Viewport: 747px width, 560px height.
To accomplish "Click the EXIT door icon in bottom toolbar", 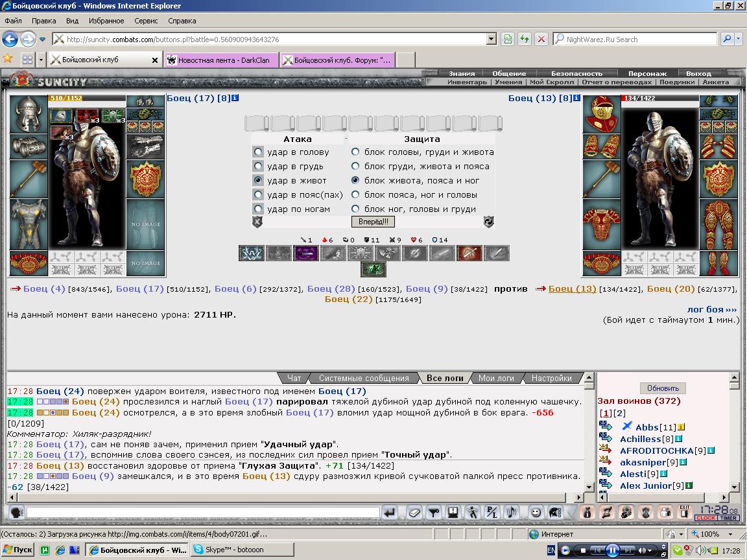I will (x=685, y=512).
